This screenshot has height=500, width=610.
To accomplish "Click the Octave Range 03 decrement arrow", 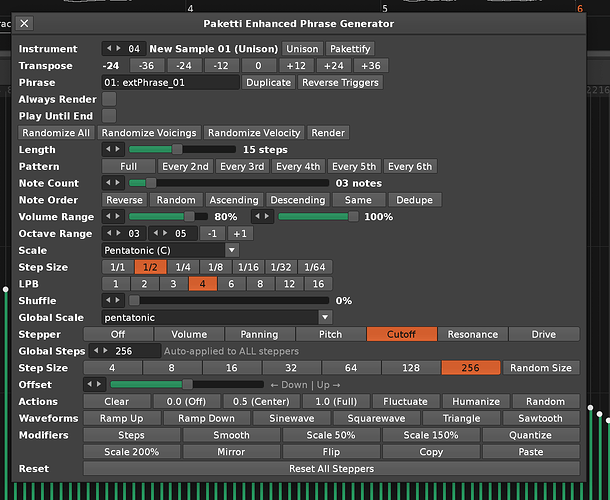I will pyautogui.click(x=109, y=233).
